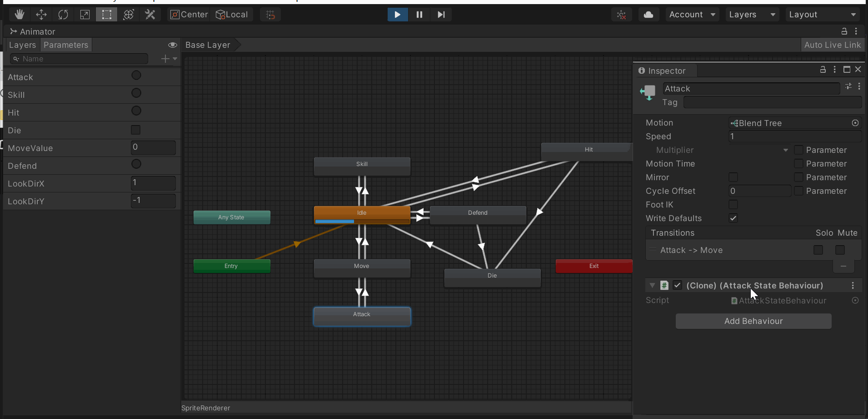Select the Transform tool
This screenshot has width=868, height=419.
129,15
